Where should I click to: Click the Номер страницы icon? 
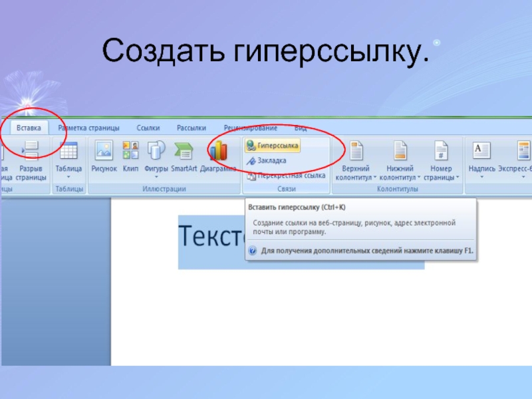tap(441, 151)
